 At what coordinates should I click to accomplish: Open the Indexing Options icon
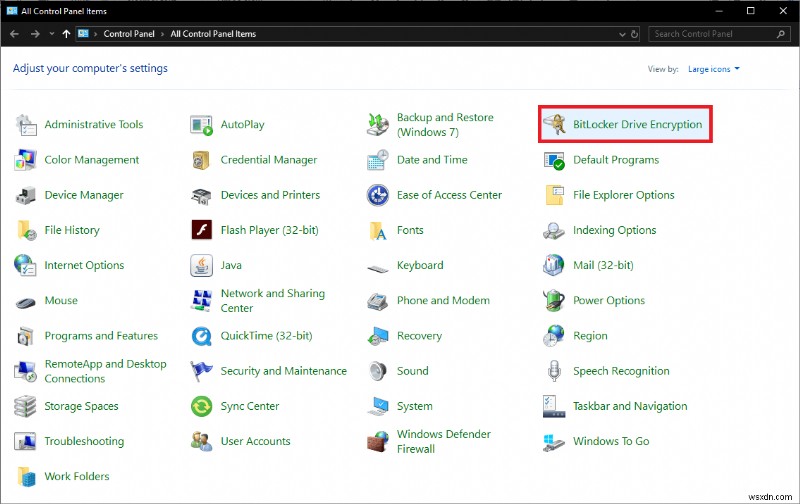point(554,231)
